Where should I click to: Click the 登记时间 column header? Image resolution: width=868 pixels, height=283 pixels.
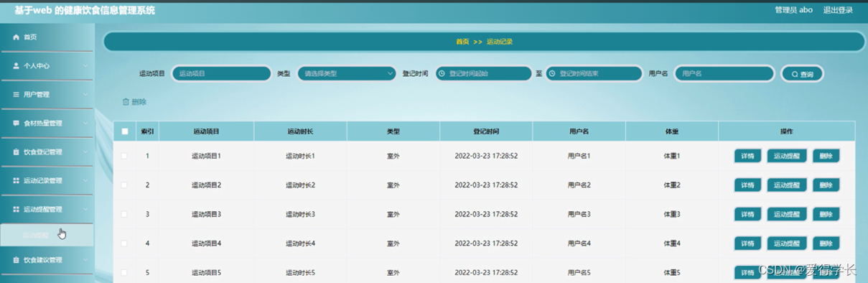tap(486, 131)
